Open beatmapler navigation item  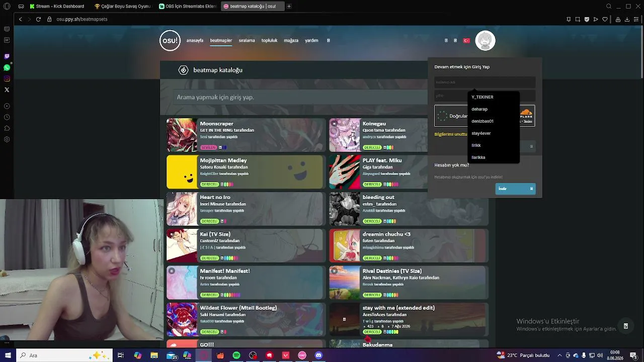click(221, 40)
